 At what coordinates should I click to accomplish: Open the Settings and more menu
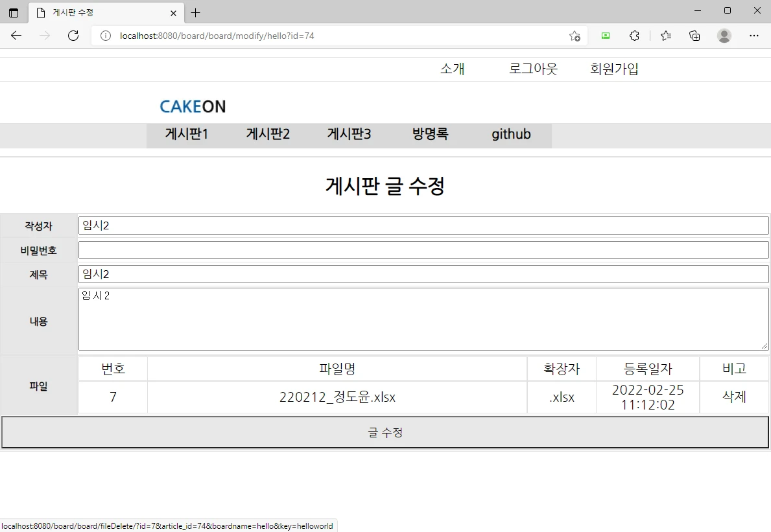coord(754,36)
